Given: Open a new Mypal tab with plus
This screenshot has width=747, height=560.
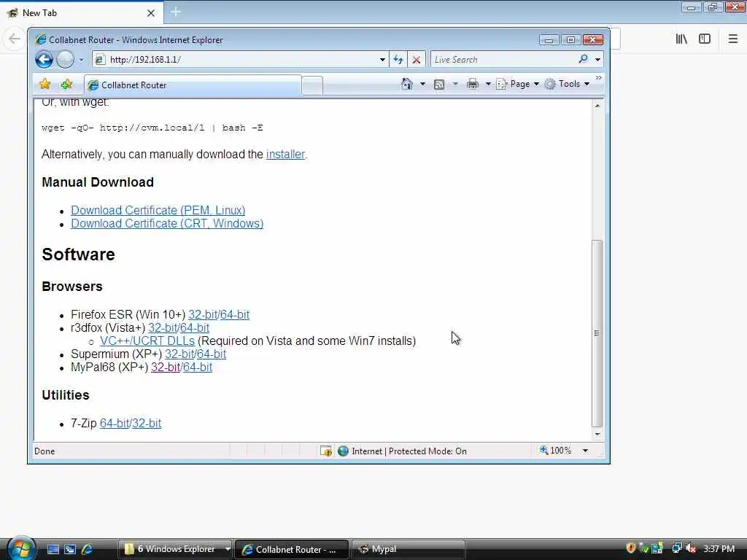Looking at the screenshot, I should 176,12.
